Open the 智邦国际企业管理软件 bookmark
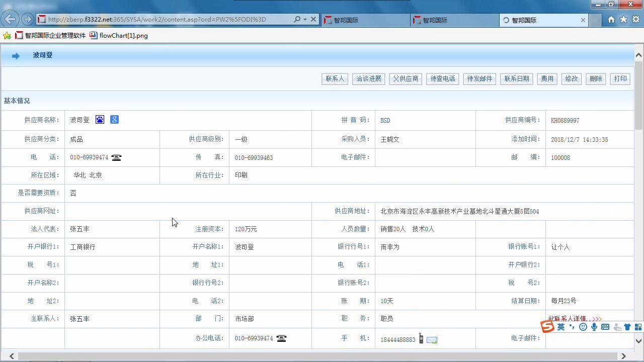Screen dimensions: 644x362 (x=51, y=36)
